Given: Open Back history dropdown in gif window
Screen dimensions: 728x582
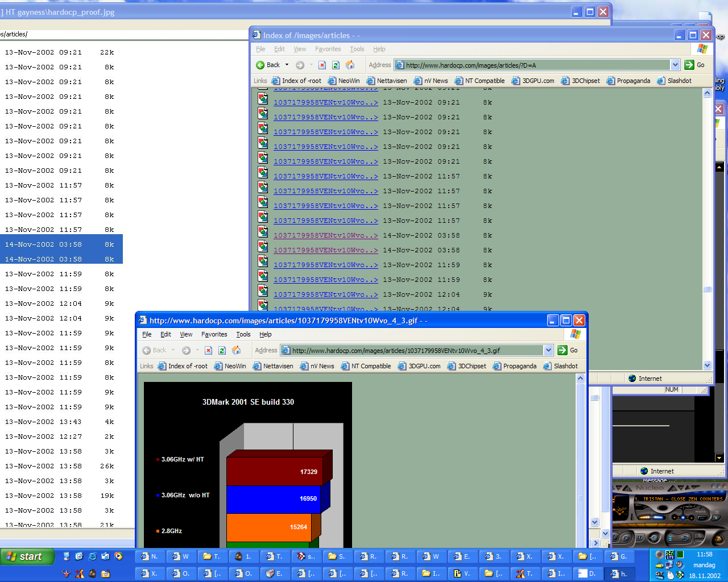Looking at the screenshot, I should click(173, 350).
